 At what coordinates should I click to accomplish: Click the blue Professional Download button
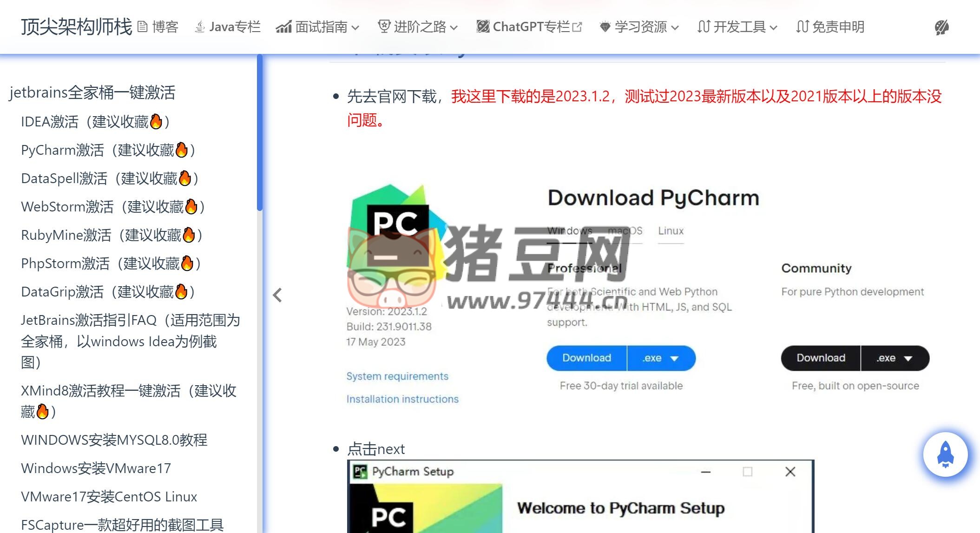586,358
